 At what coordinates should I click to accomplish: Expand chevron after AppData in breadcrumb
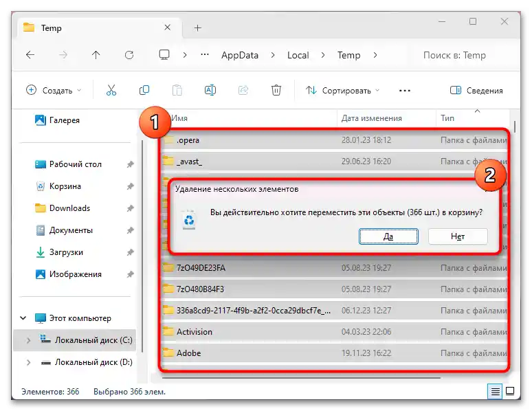(x=273, y=55)
